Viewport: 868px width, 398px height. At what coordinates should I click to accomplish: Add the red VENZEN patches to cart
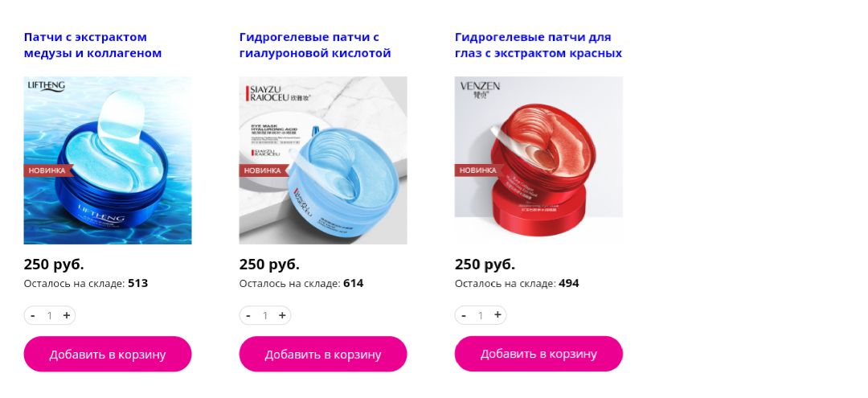click(x=538, y=354)
